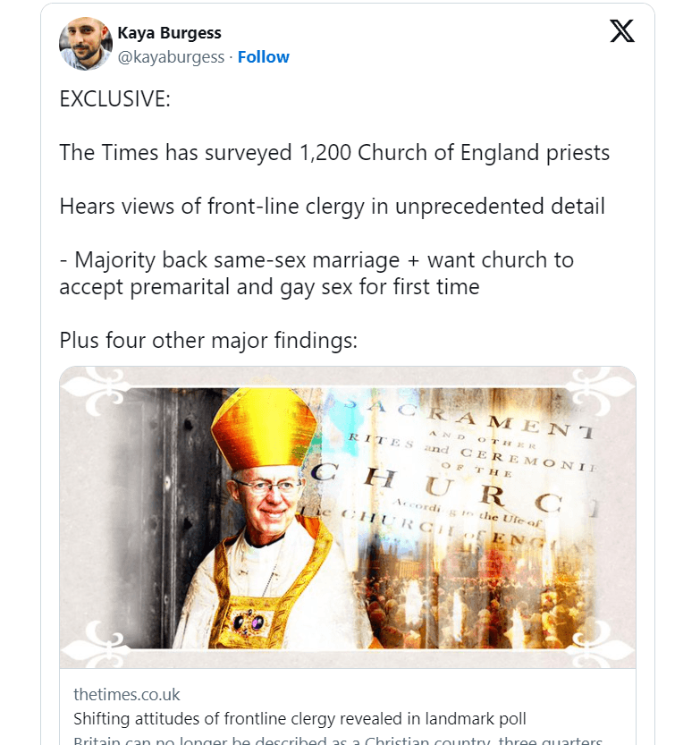
Task: Open the "Kaya Burgess" display name
Action: click(x=169, y=34)
